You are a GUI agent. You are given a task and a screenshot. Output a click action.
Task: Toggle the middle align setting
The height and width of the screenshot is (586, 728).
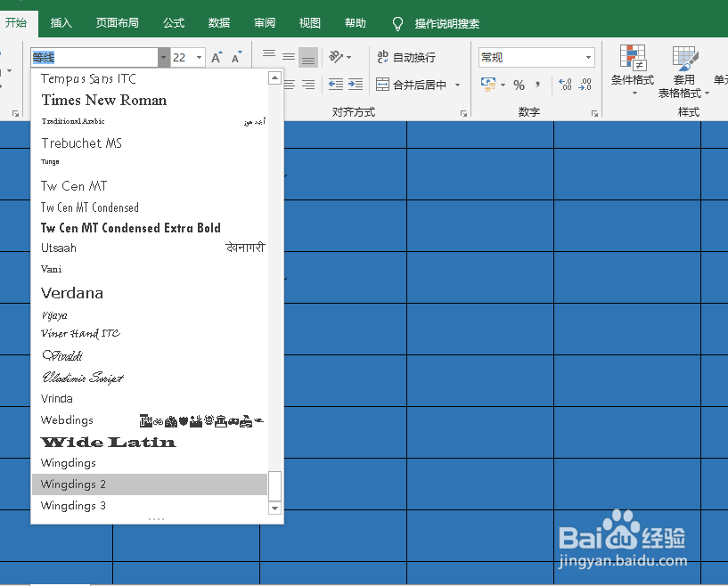point(287,56)
